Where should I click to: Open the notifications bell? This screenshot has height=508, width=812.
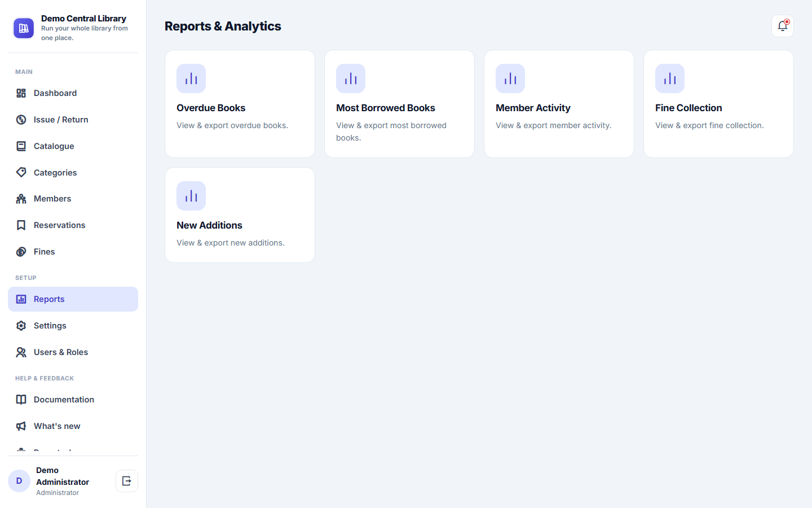click(x=783, y=26)
